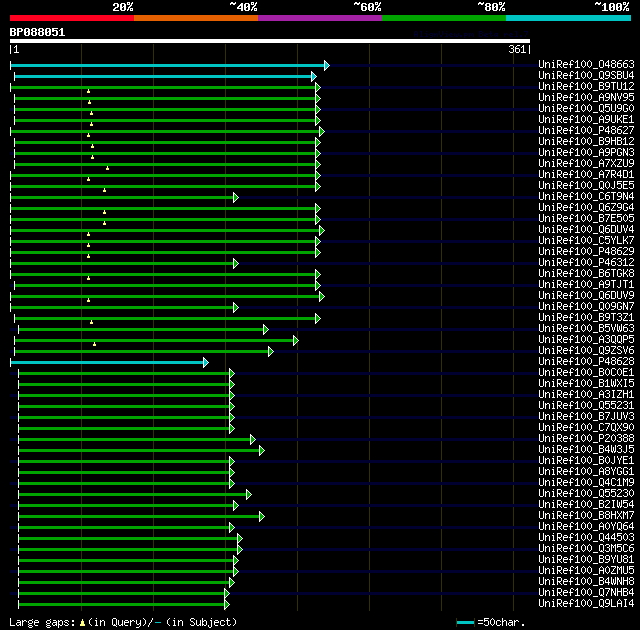The height and width of the screenshot is (630, 640).
Task: Open hit UniRef100_A7XZU9
Action: click(x=586, y=163)
